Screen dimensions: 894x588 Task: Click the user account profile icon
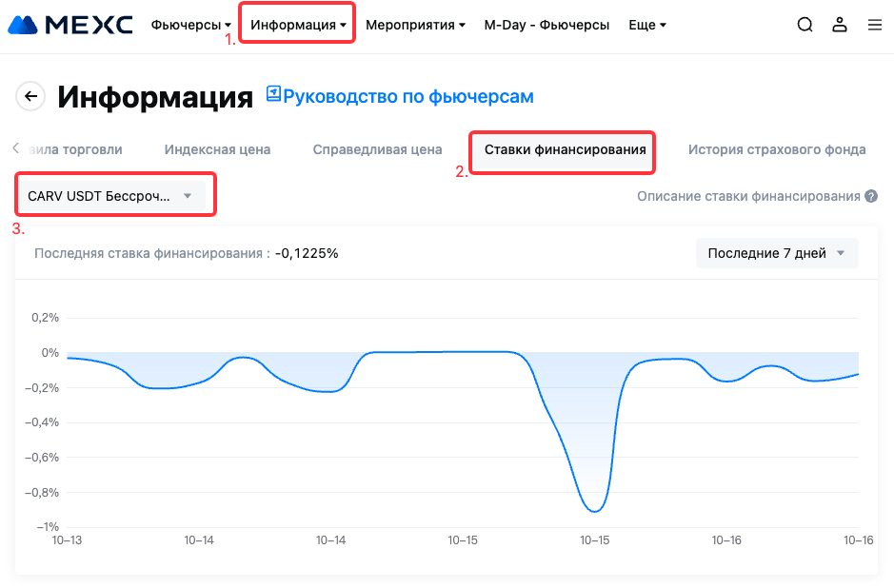pos(840,26)
